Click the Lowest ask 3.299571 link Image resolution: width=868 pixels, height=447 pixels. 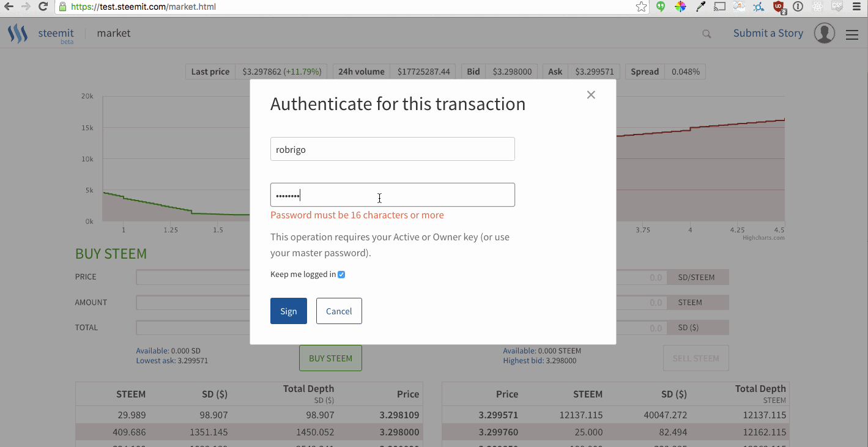pyautogui.click(x=172, y=361)
